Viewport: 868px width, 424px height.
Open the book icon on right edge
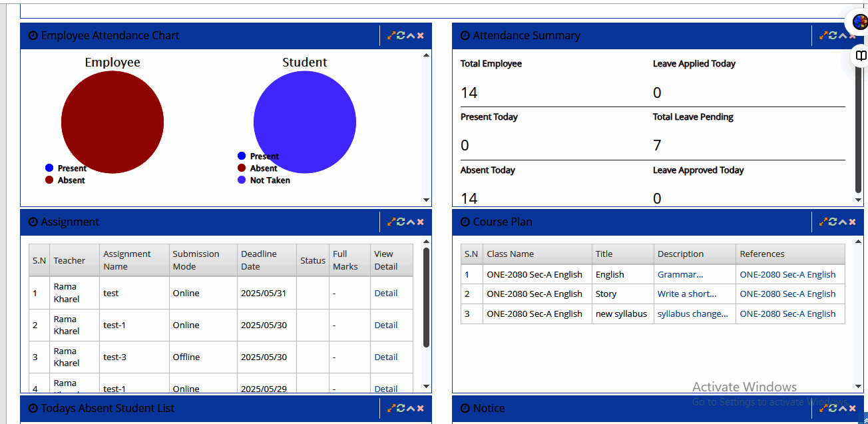tap(861, 56)
